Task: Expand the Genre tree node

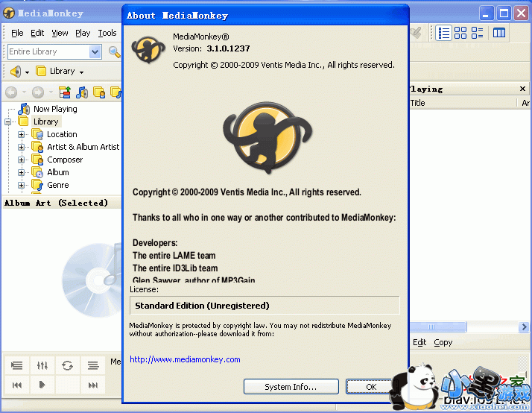Action: click(x=21, y=185)
